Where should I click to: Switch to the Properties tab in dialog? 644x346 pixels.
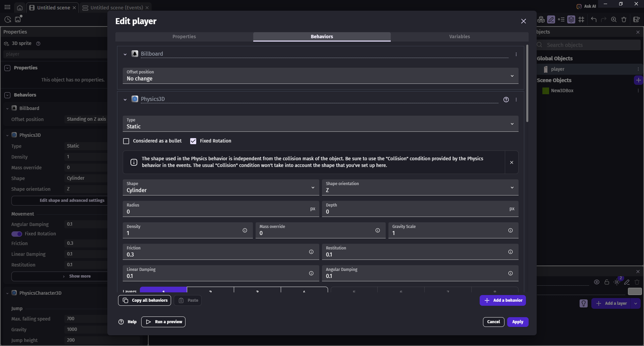point(184,37)
